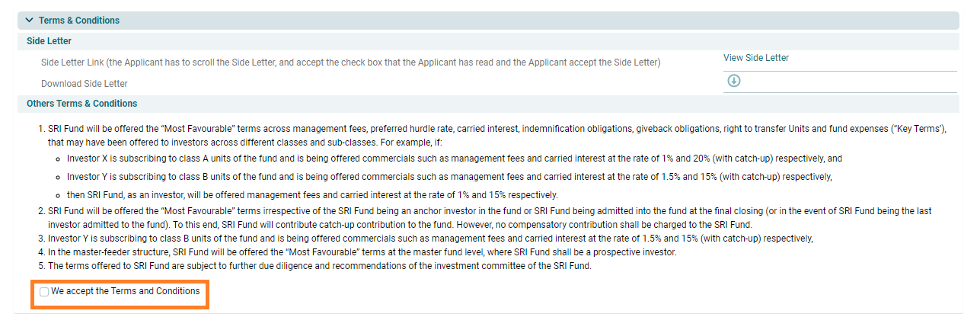Click the Terms & Conditions header title

(79, 21)
